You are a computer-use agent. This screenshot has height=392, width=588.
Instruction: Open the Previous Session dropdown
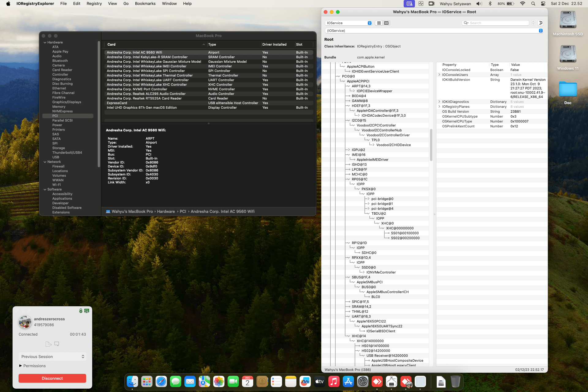point(52,356)
